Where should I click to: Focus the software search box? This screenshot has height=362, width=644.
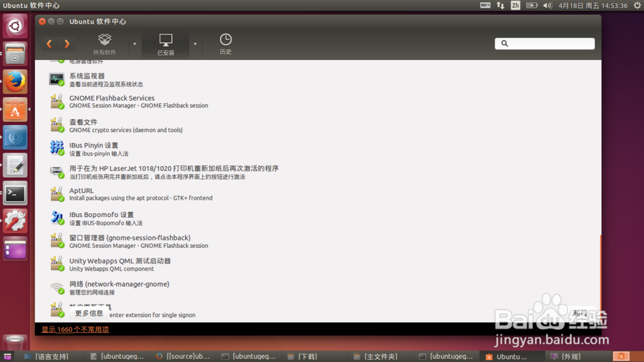tap(545, 44)
